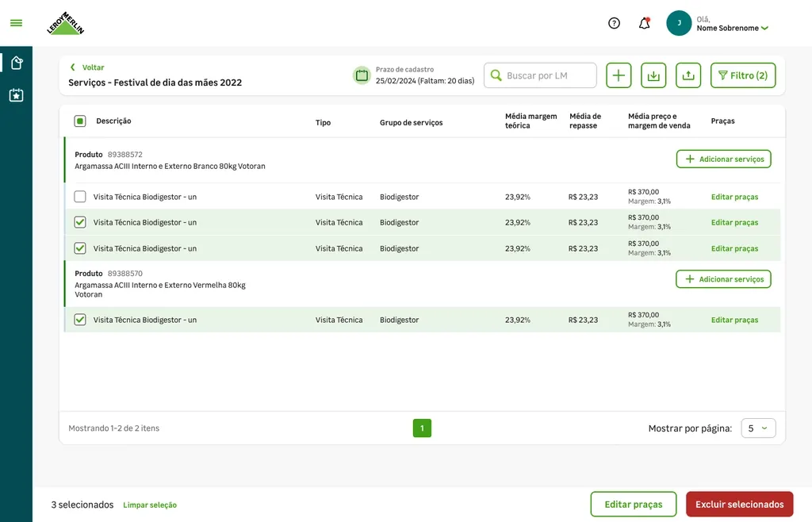Open the Mostrar por página dropdown
This screenshot has width=812, height=522.
pos(758,428)
